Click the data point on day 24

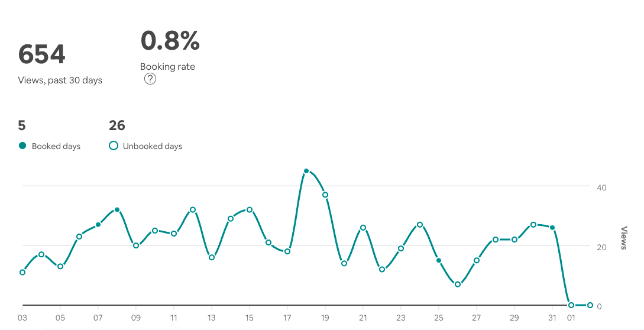(x=420, y=225)
